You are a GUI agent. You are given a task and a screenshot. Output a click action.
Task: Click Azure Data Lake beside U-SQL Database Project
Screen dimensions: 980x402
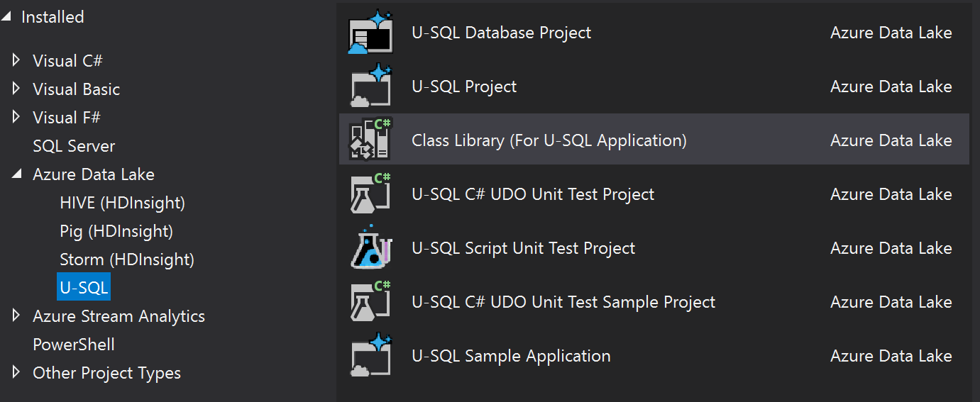coord(891,33)
